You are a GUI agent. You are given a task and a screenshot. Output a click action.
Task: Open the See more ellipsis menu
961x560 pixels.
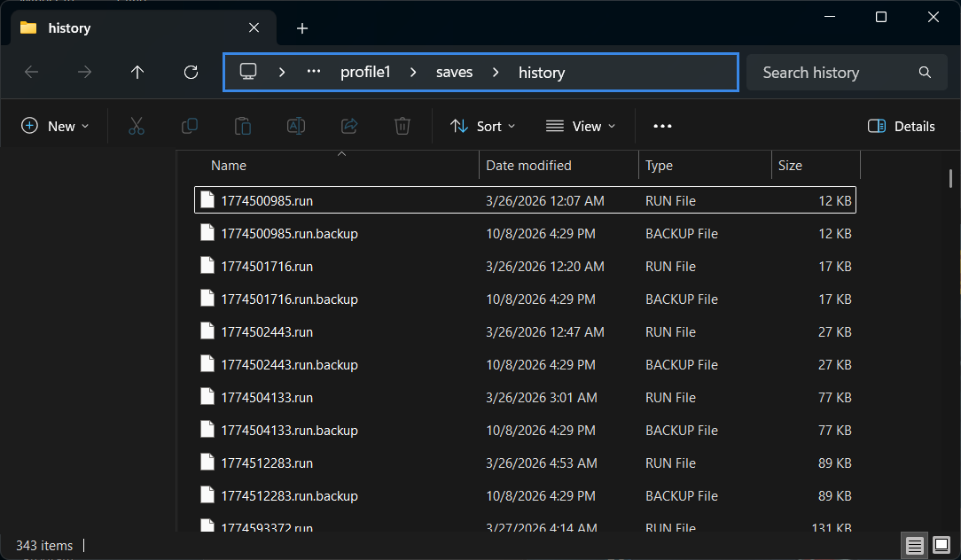coord(662,126)
